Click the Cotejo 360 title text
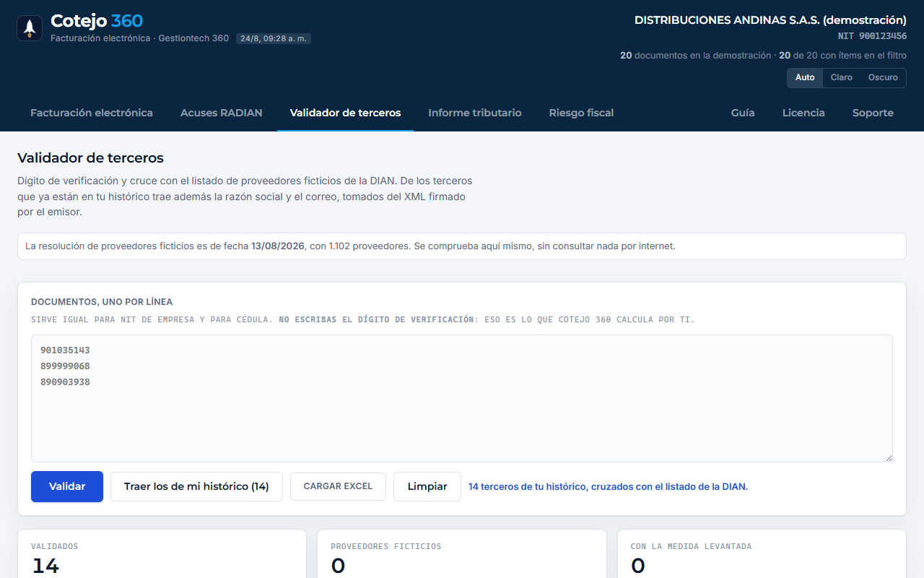This screenshot has height=578, width=924. click(97, 21)
